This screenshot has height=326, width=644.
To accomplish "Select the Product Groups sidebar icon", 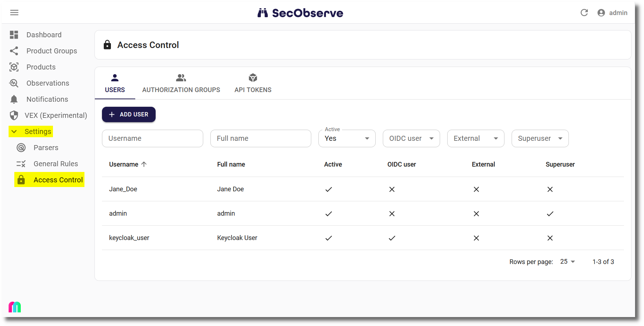I will (x=14, y=51).
